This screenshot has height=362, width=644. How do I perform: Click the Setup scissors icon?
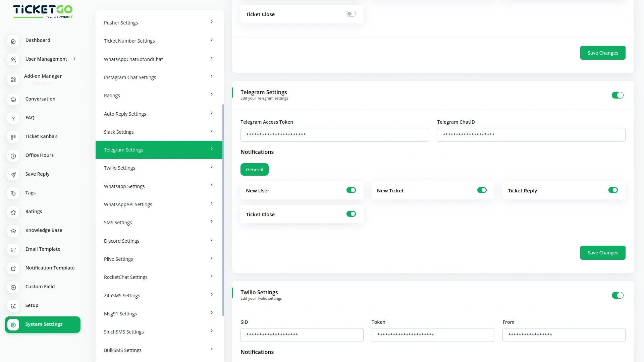(13, 306)
